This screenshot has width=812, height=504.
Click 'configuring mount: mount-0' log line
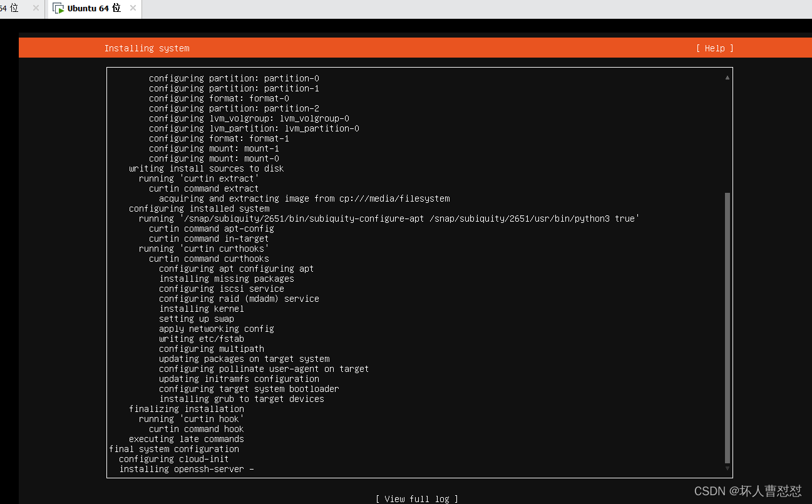click(x=214, y=158)
